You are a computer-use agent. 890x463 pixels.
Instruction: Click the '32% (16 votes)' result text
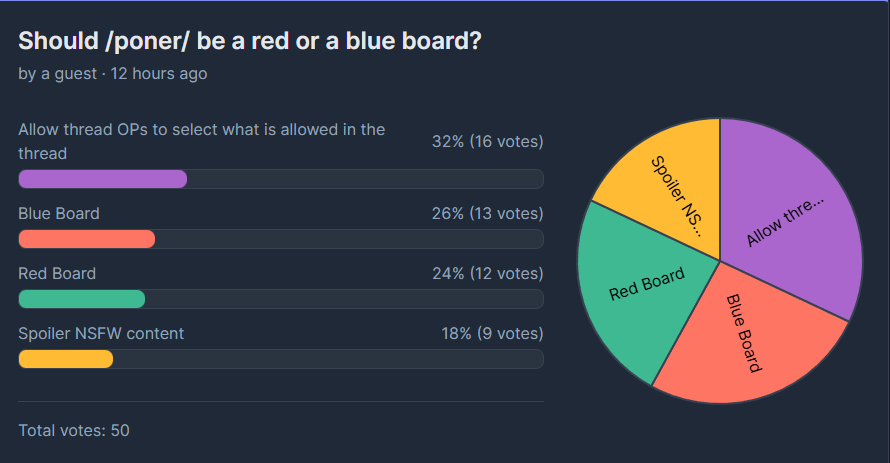click(488, 141)
